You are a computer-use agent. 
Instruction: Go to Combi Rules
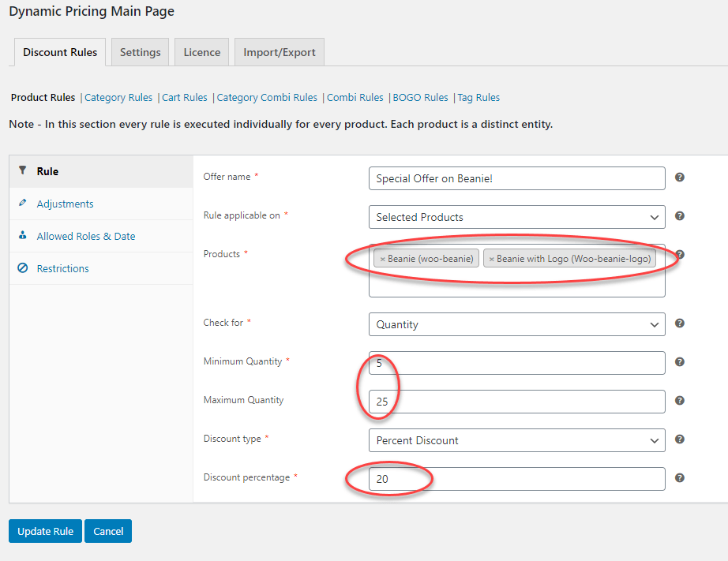pyautogui.click(x=355, y=97)
